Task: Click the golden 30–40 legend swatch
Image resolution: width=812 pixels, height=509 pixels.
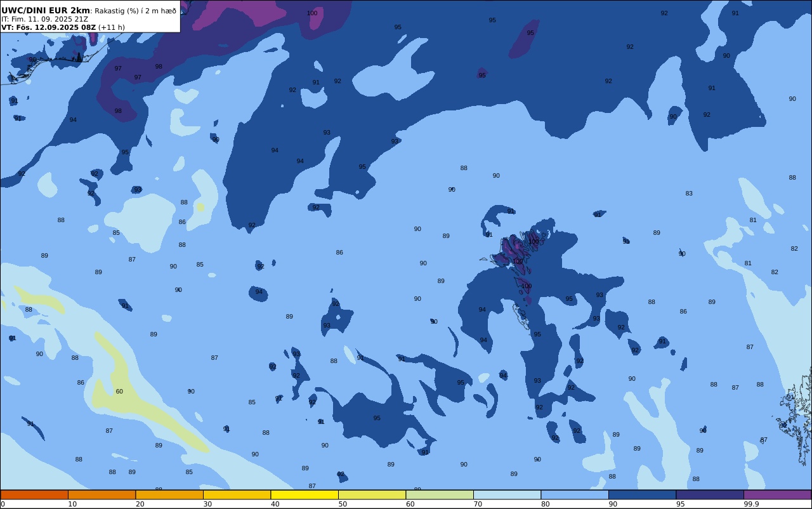Action: coord(237,494)
